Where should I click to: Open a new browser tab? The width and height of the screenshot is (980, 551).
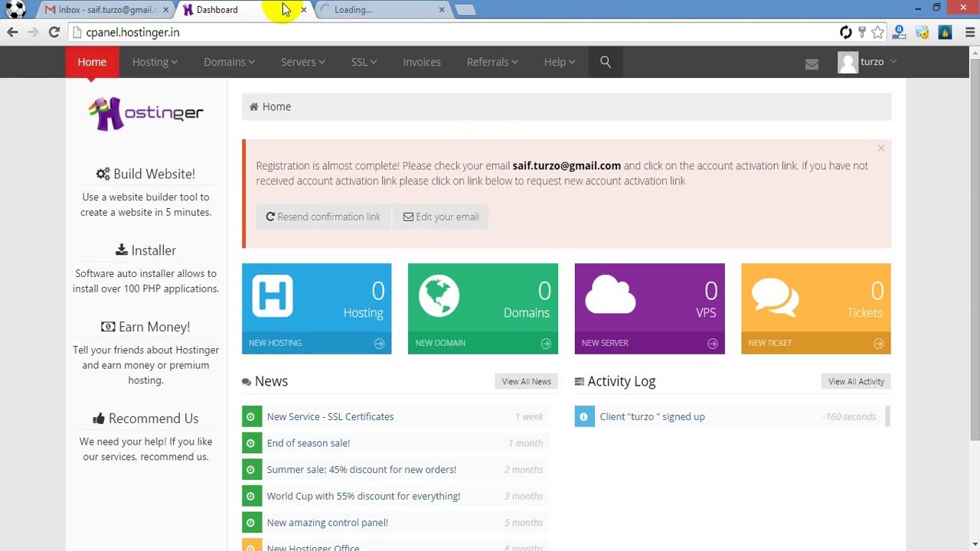(465, 10)
